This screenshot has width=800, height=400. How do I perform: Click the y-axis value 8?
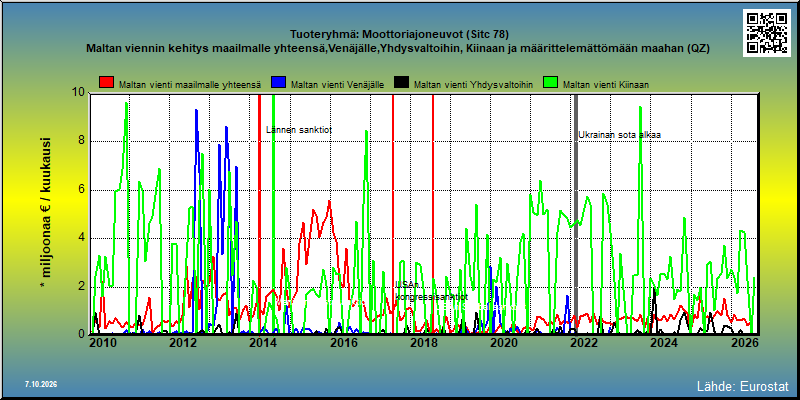click(x=82, y=141)
